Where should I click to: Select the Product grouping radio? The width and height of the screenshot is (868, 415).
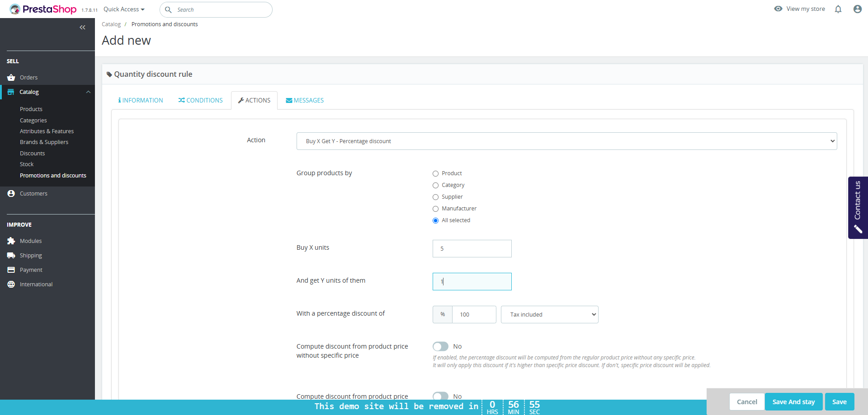coord(435,173)
